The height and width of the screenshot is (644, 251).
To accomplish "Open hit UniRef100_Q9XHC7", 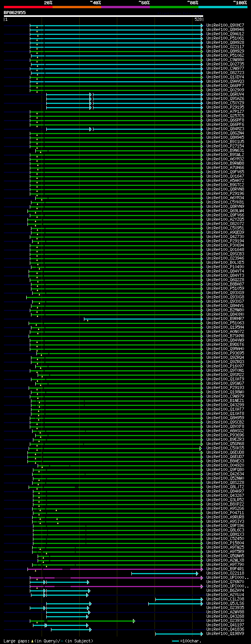I will [225, 25].
